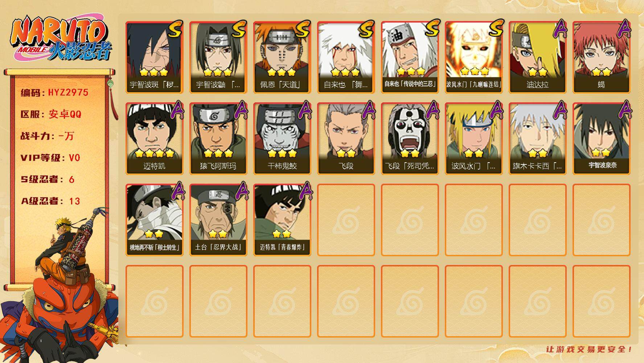Select the 宇智波斑 S-rank ninja card
The image size is (644, 363).
tap(154, 57)
